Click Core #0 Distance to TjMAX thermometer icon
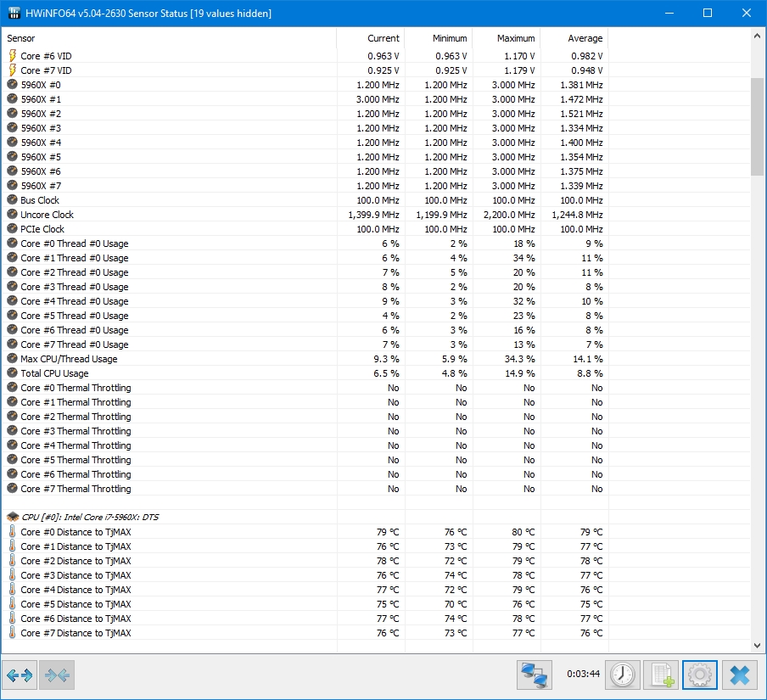 click(x=12, y=532)
